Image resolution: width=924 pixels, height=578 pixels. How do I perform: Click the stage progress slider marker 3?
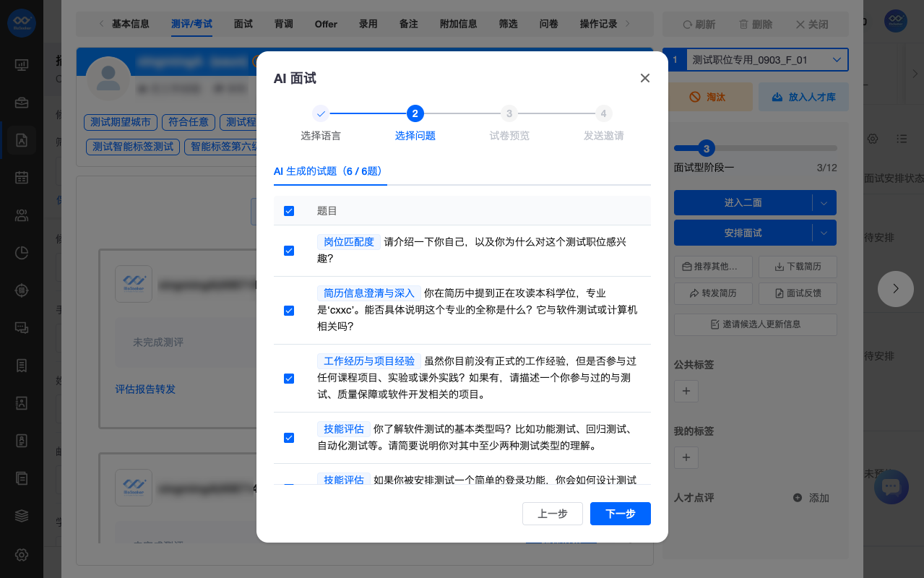tap(707, 149)
